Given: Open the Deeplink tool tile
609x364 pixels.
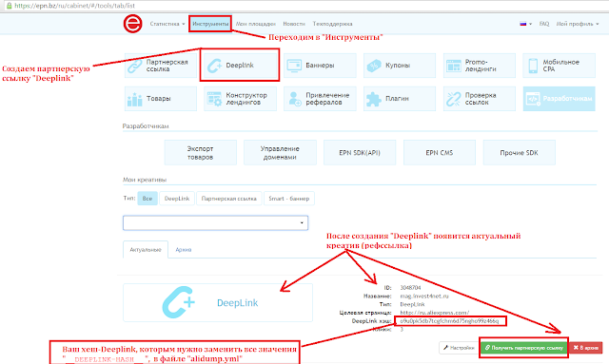Looking at the screenshot, I should (x=240, y=66).
